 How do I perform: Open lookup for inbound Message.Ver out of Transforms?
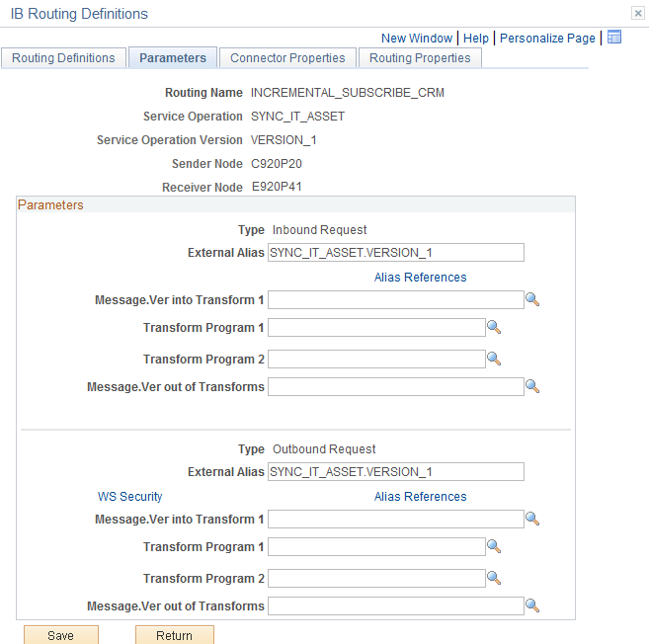coord(532,386)
